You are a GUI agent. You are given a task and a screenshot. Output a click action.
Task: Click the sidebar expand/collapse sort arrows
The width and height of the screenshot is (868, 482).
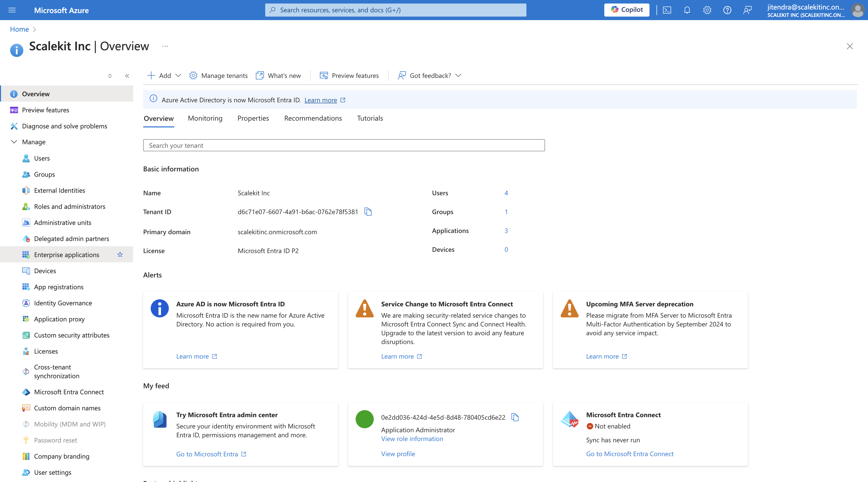point(110,76)
